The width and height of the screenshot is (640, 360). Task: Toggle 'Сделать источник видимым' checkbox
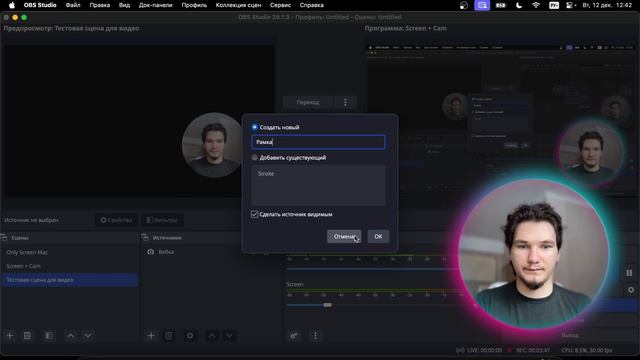tap(254, 214)
